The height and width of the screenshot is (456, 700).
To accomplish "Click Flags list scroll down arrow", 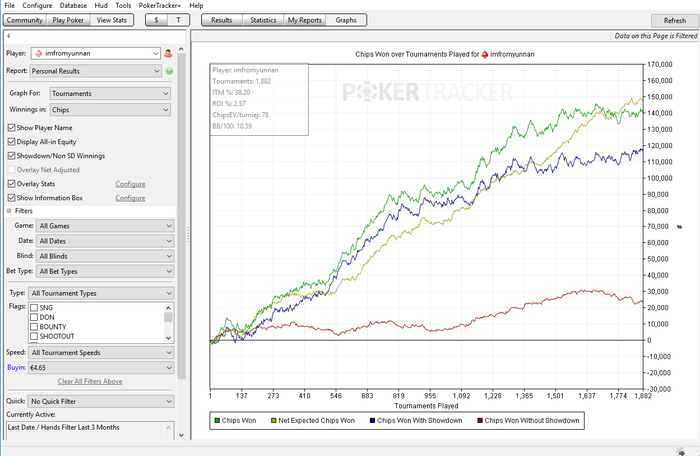I will coord(168,338).
